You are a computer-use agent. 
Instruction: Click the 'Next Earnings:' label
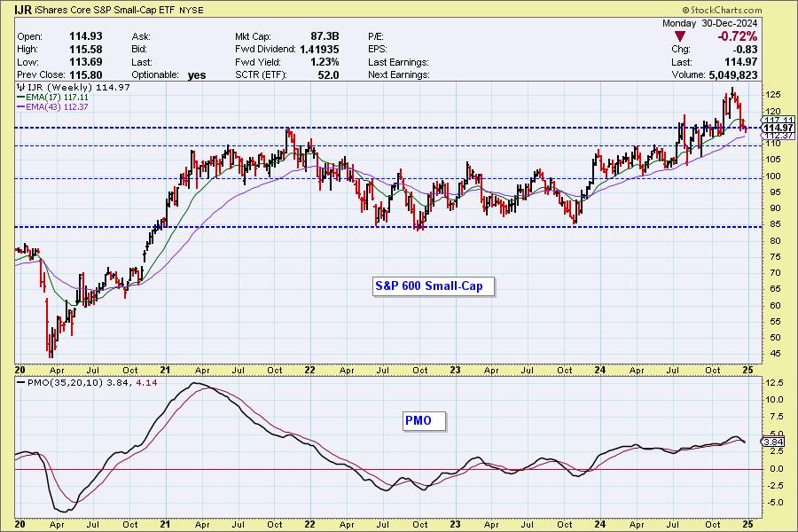click(398, 74)
